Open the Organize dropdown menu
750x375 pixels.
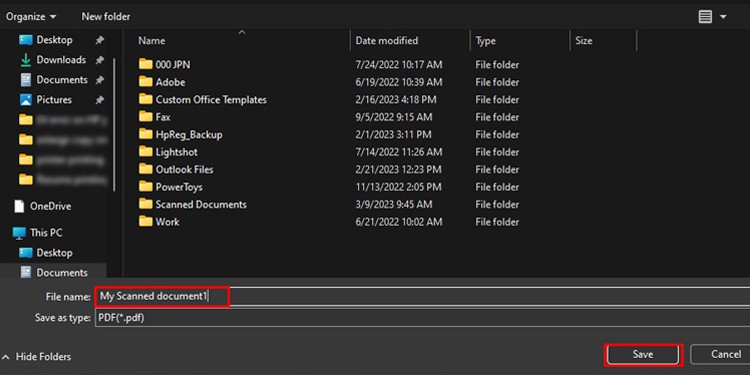tap(31, 16)
